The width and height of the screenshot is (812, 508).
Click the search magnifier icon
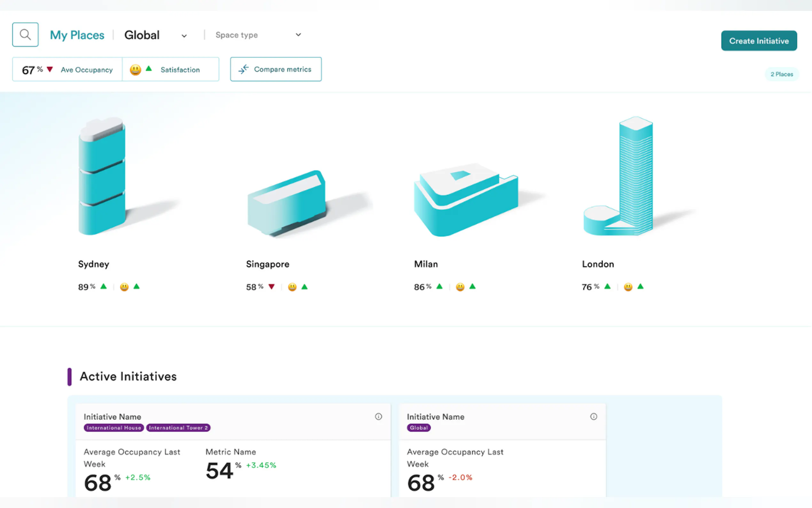coord(25,35)
